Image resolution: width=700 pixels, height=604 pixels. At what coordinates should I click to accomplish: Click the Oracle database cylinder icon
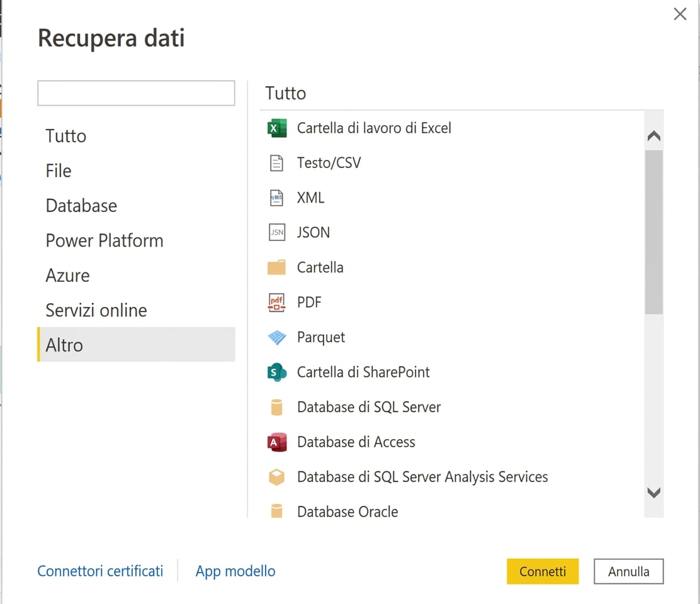(277, 511)
